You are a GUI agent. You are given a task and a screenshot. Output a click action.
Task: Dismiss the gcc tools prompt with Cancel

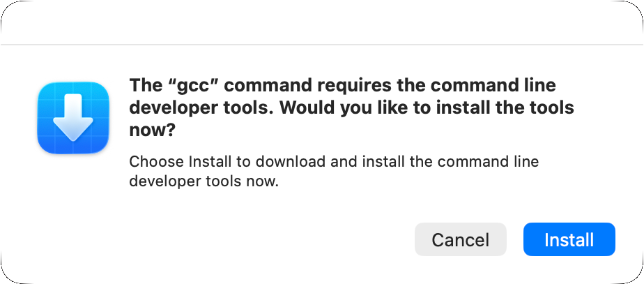tap(461, 239)
